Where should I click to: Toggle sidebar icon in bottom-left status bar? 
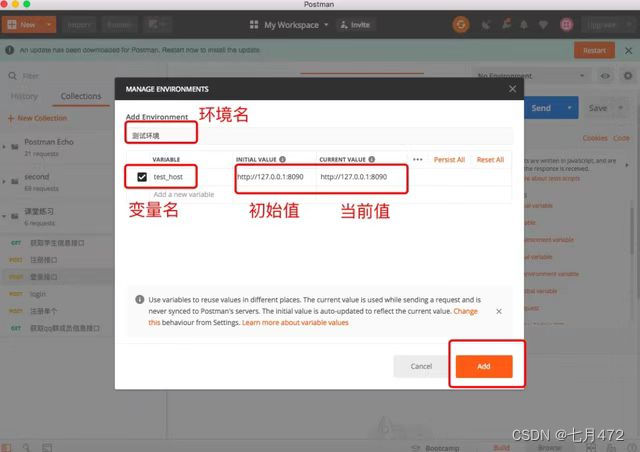6,448
